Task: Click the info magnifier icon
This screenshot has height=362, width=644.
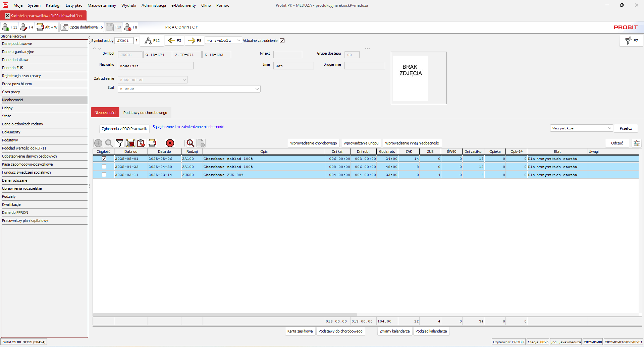Action: click(191, 143)
